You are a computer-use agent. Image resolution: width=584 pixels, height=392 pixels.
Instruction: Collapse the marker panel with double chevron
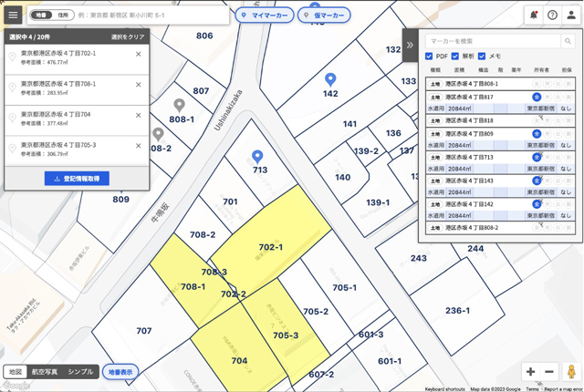(x=410, y=46)
